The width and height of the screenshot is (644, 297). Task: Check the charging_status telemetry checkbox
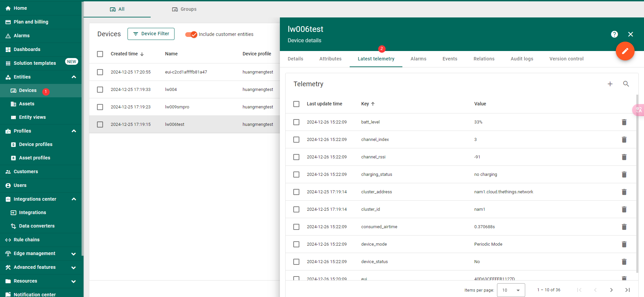click(x=296, y=175)
